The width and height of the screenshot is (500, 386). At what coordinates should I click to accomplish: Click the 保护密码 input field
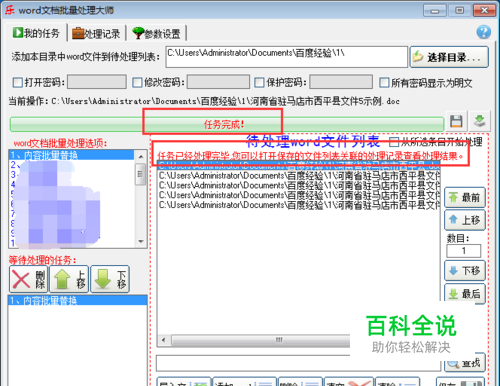tap(341, 82)
